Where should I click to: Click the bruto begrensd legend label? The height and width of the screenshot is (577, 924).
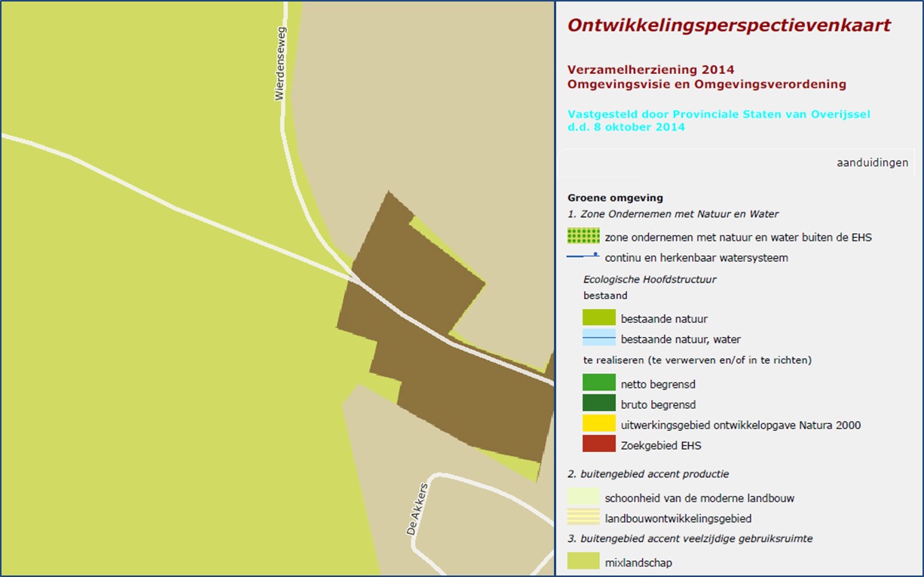(x=658, y=405)
